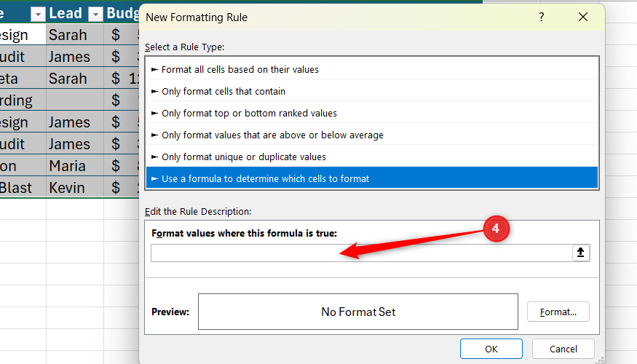Select 'Use a formula to determine which cells to format'

pos(372,178)
